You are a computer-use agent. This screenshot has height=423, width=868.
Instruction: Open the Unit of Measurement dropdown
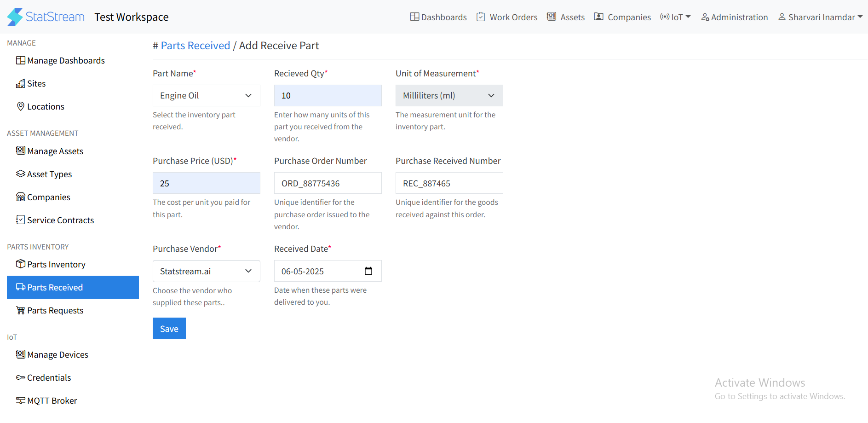449,96
